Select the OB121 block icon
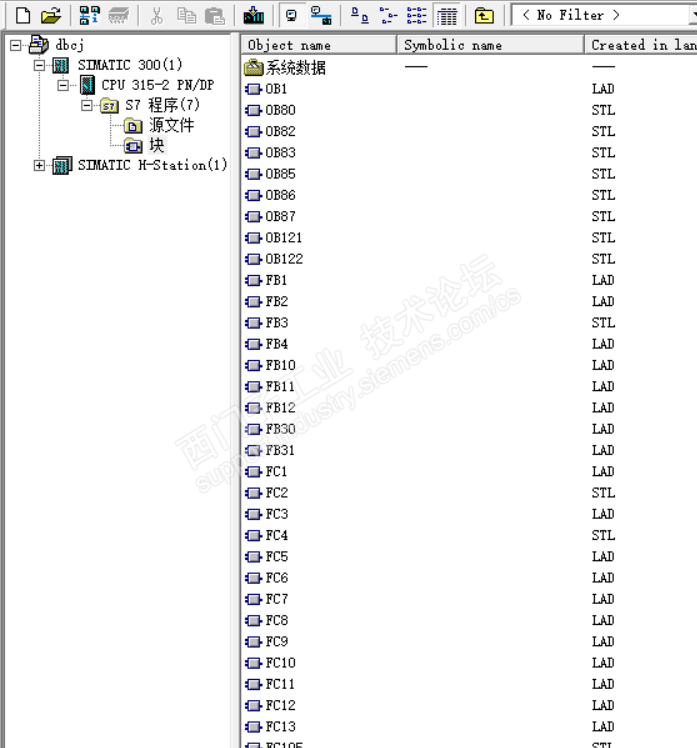 [x=253, y=238]
